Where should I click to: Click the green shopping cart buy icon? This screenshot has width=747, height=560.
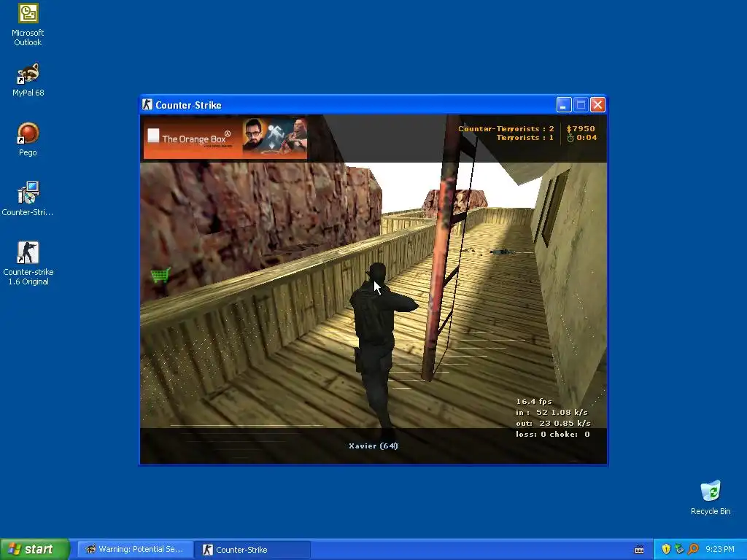(x=160, y=275)
